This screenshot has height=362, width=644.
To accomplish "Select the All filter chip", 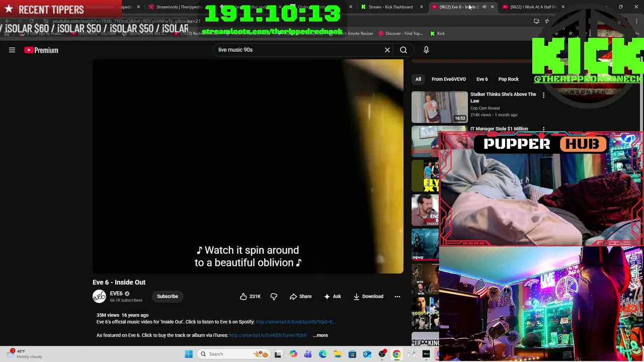I will pos(418,79).
